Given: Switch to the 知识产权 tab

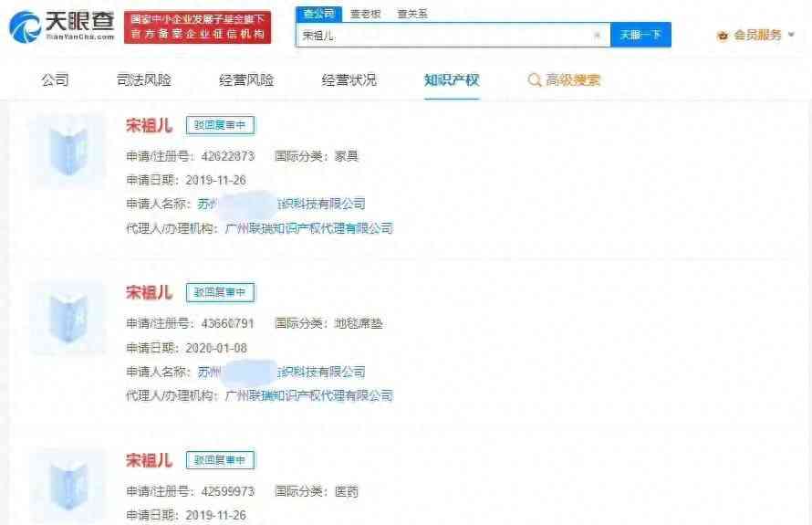Looking at the screenshot, I should [452, 79].
